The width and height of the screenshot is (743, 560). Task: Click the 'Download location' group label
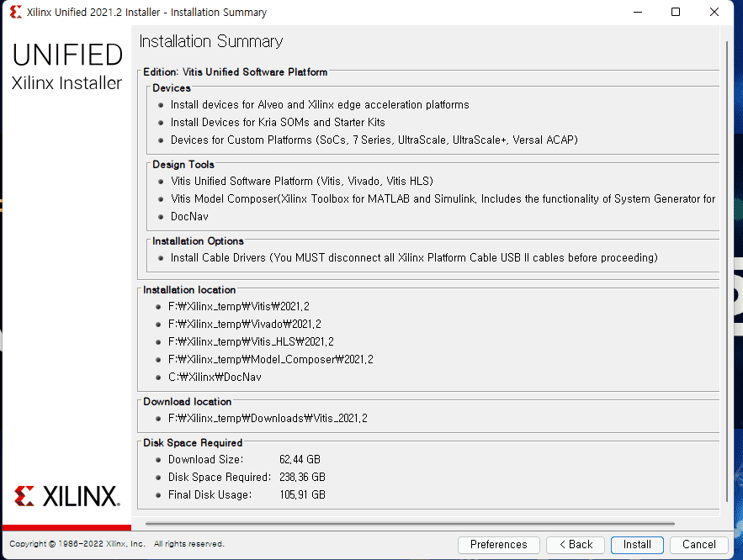187,402
